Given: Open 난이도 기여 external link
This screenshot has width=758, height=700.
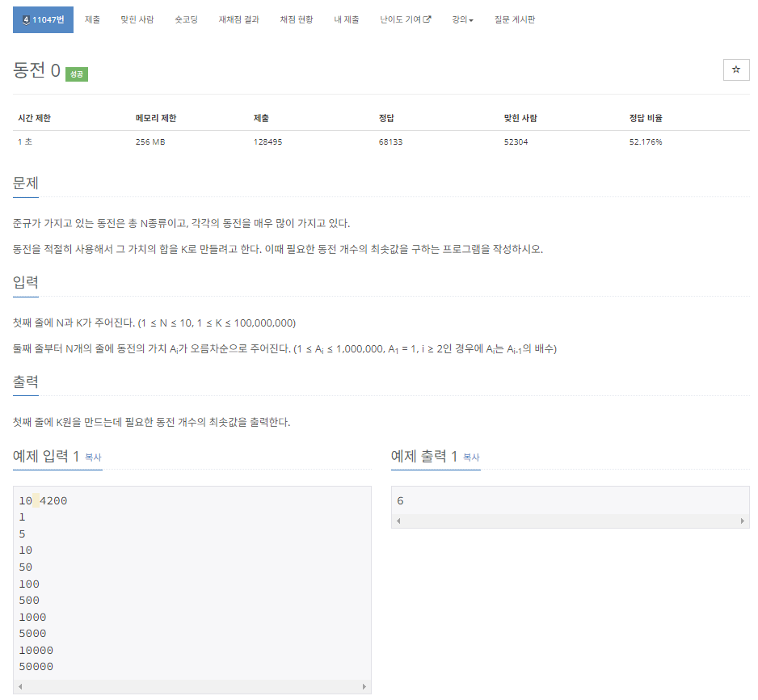Looking at the screenshot, I should click(x=405, y=20).
